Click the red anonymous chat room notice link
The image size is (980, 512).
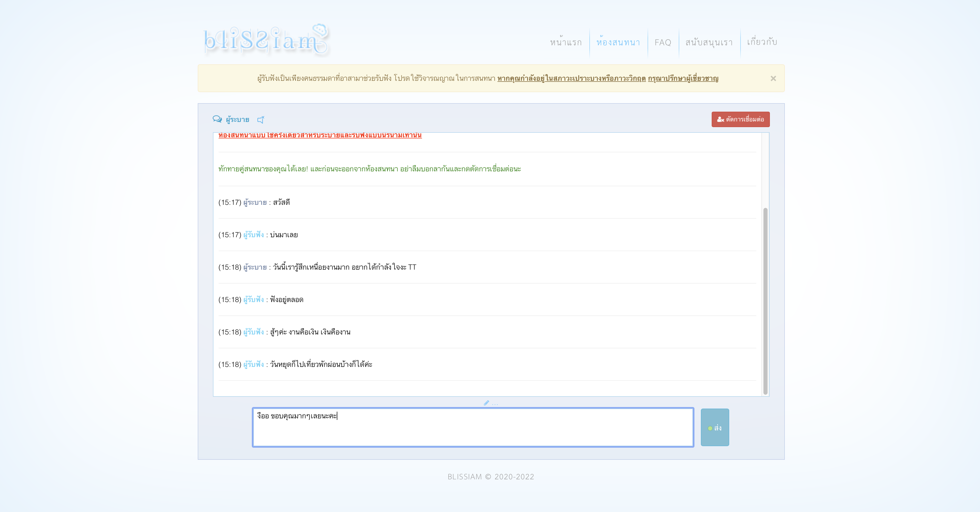pyautogui.click(x=320, y=135)
